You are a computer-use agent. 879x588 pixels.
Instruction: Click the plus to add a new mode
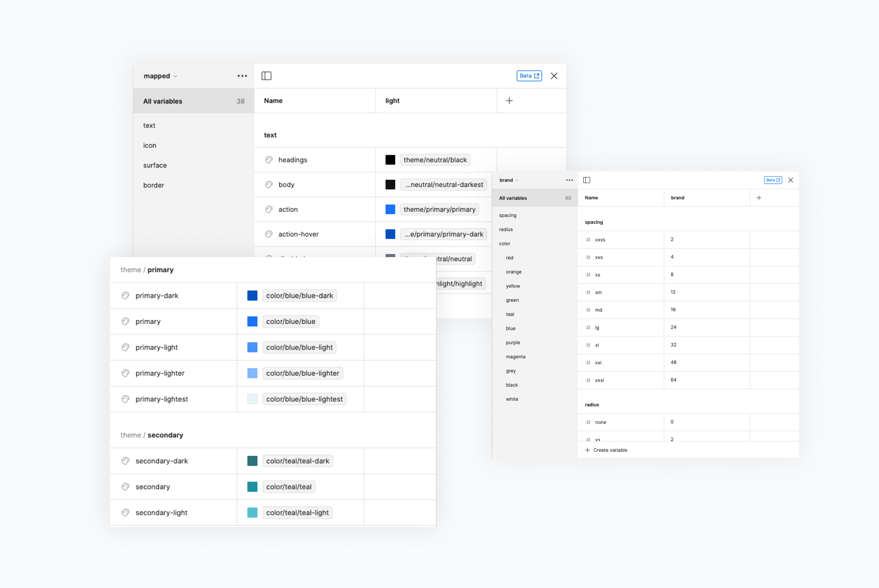pyautogui.click(x=509, y=101)
